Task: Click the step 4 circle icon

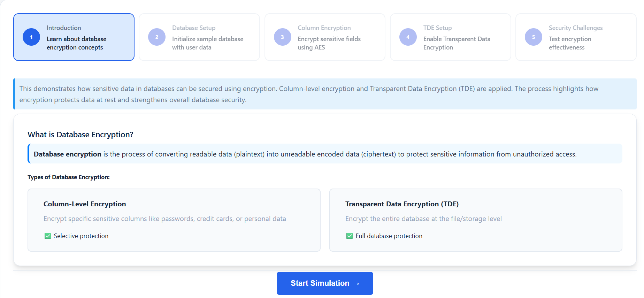Action: click(408, 37)
